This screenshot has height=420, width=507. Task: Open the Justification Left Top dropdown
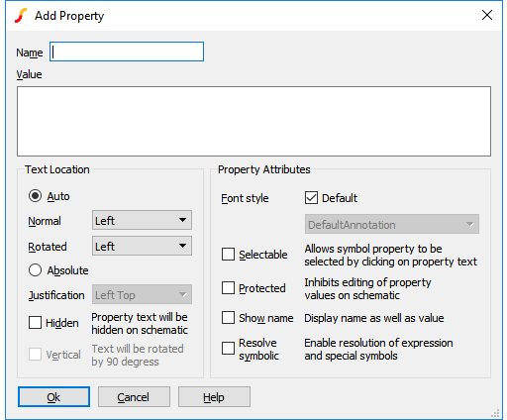click(142, 294)
